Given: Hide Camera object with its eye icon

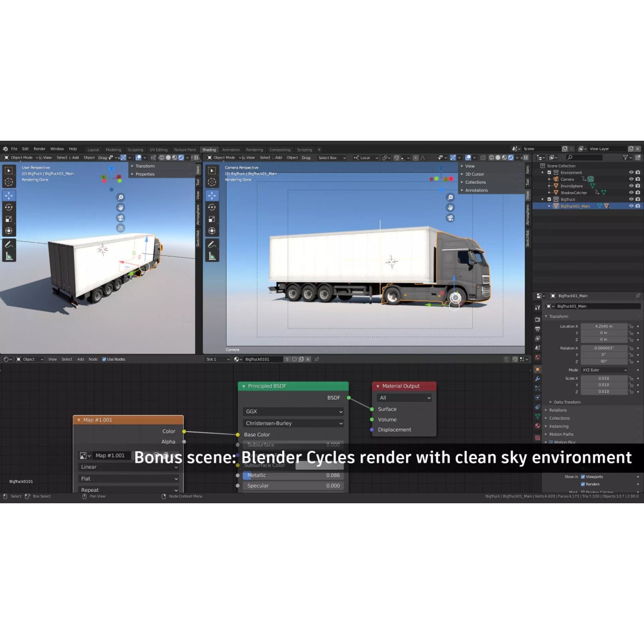Looking at the screenshot, I should click(x=631, y=179).
